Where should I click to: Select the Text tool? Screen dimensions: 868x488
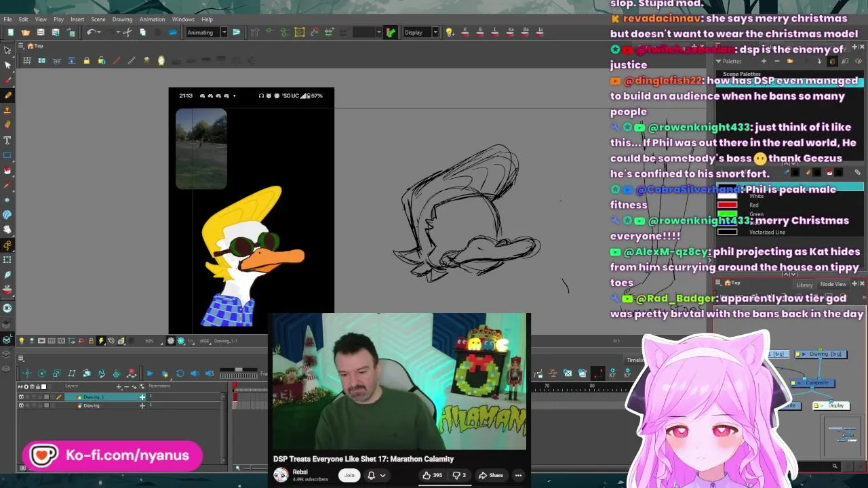7,140
